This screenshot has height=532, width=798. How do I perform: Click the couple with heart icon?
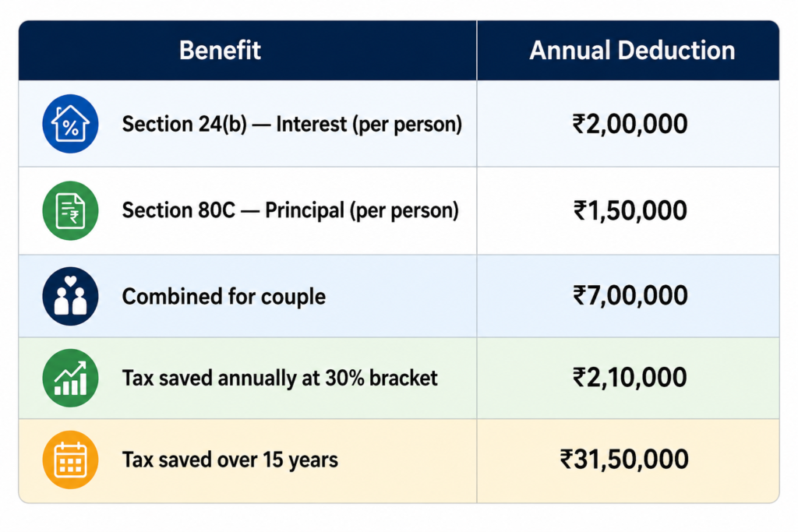tap(70, 296)
